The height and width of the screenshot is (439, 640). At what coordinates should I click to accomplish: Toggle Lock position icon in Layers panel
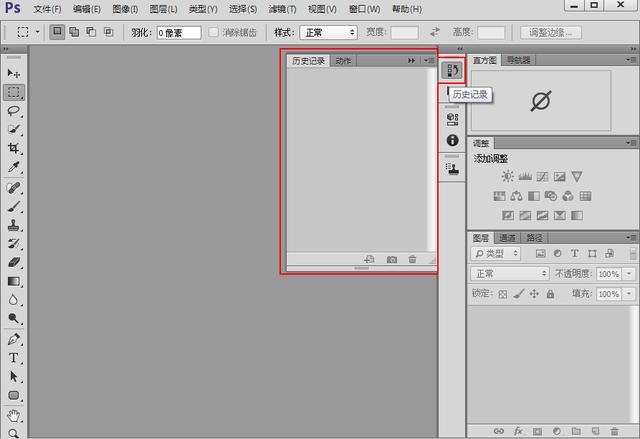(534, 294)
